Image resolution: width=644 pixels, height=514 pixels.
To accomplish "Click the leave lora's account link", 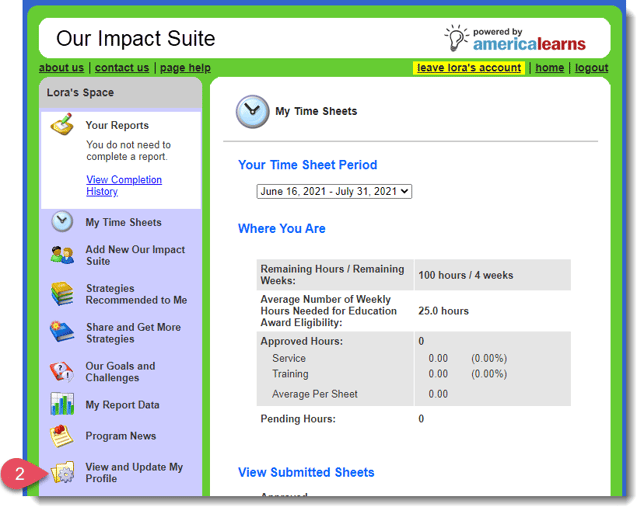I will click(469, 68).
